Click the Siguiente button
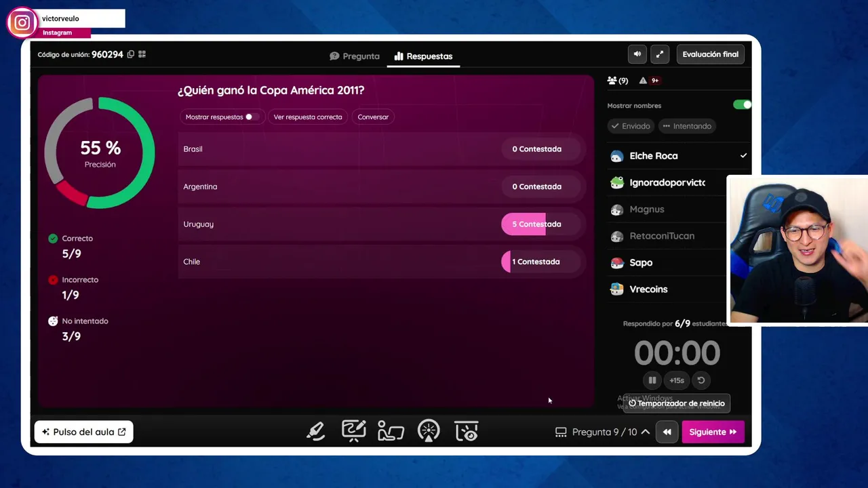This screenshot has height=488, width=868. (713, 432)
